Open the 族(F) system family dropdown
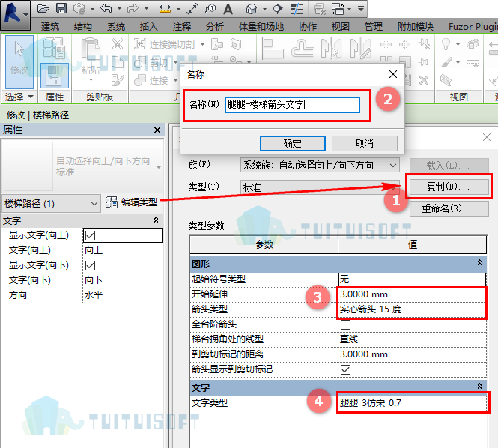The height and width of the screenshot is (448, 498). pyautogui.click(x=320, y=166)
